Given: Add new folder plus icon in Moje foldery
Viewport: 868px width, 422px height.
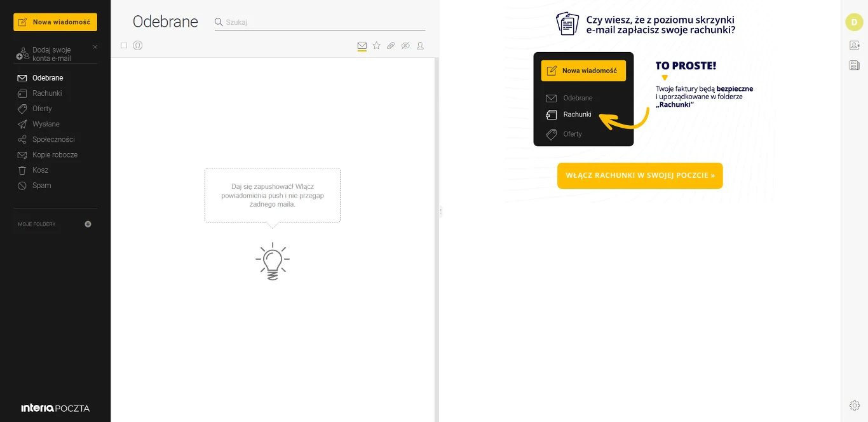Looking at the screenshot, I should click(x=88, y=224).
